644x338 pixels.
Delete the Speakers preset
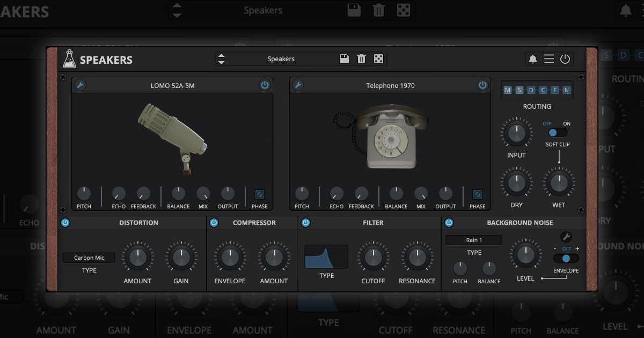coord(361,59)
